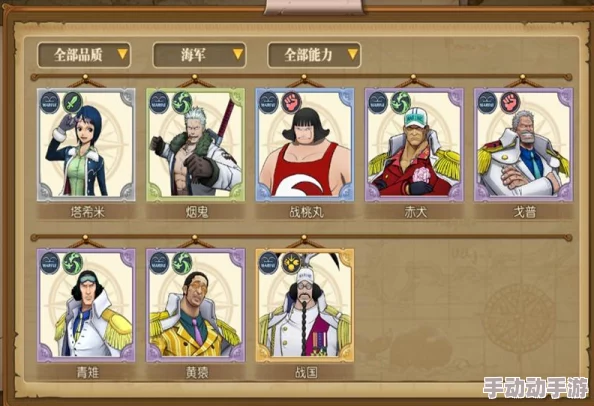The image size is (594, 406).
Task: Open the 海军 faction filter dropdown
Action: (199, 55)
